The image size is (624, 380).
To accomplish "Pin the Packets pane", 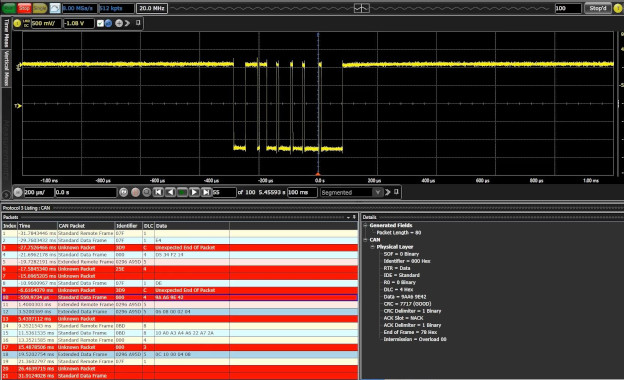I will [354, 217].
